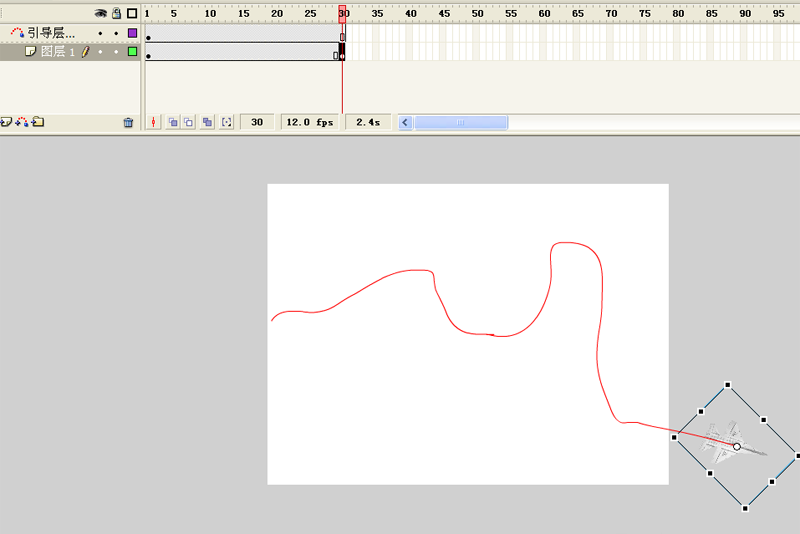Viewport: 800px width, 534px height.
Task: Click frame 5 on the timeline ruler
Action: click(174, 13)
